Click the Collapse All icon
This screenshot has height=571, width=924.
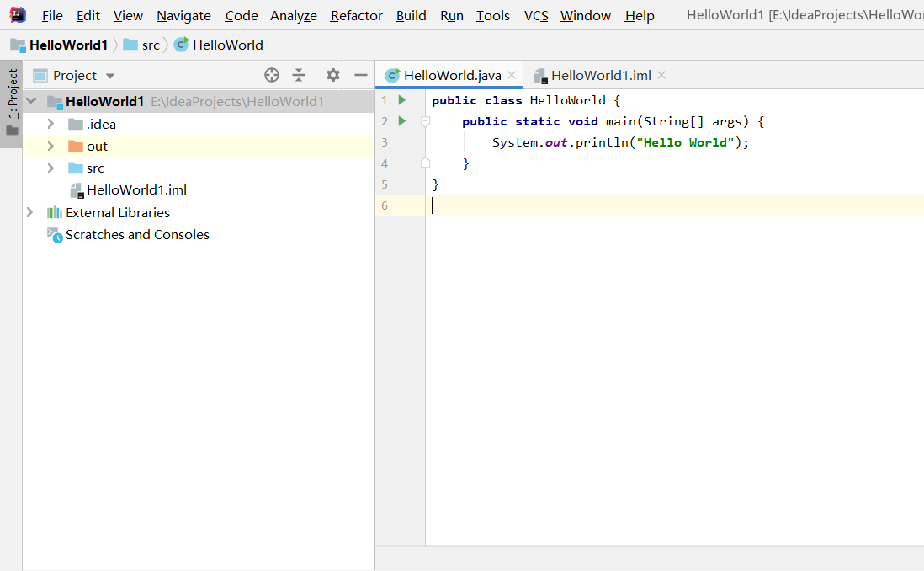[x=299, y=75]
